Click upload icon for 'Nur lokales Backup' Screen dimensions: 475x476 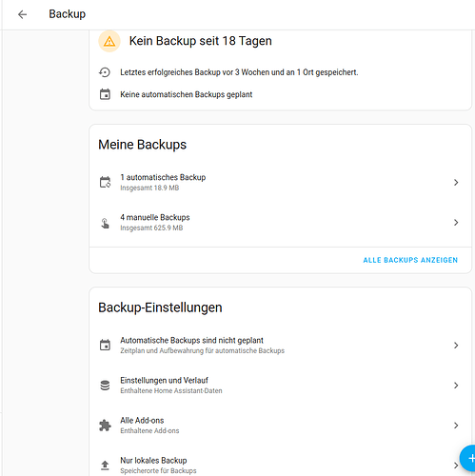tap(105, 466)
